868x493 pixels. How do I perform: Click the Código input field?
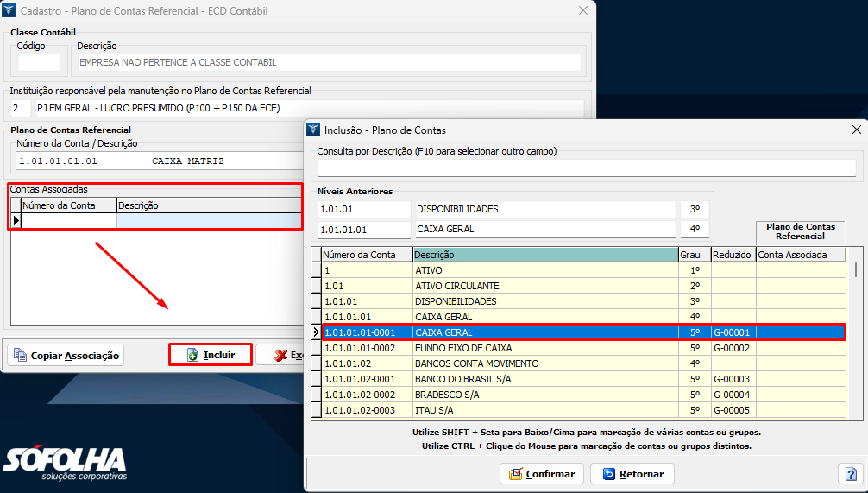tap(39, 62)
